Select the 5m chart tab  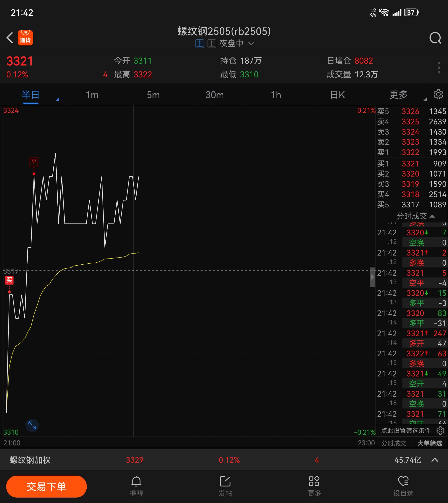(x=153, y=95)
